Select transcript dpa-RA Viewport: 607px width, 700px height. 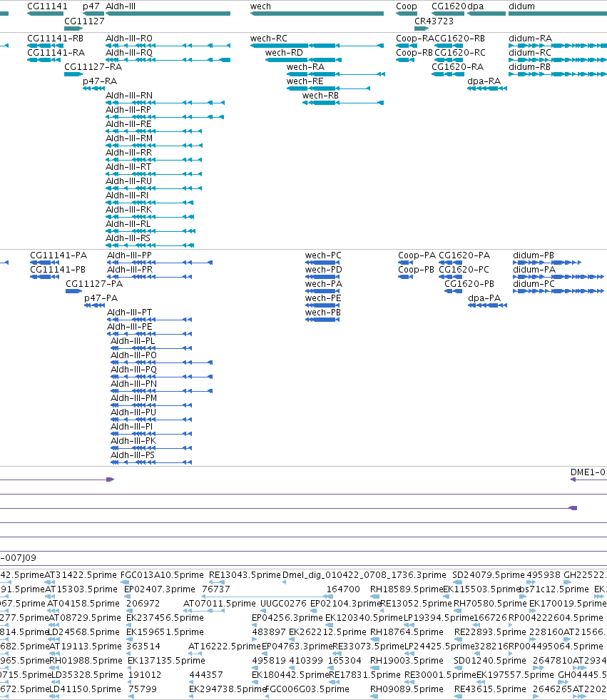[487, 88]
